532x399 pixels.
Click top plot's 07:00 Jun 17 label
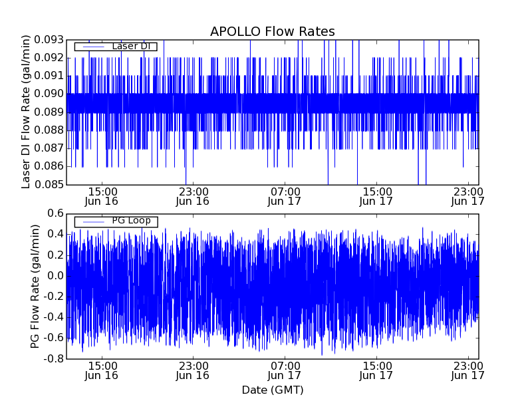285,196
